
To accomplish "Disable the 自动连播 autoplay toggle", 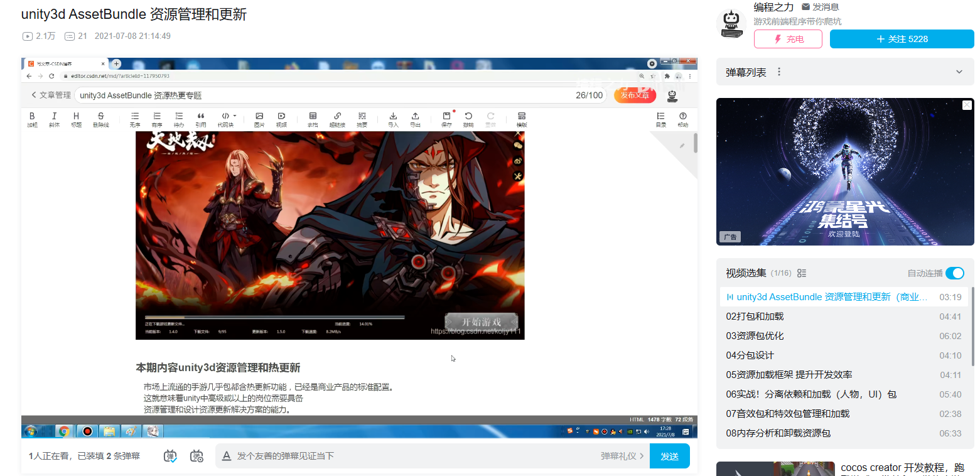I will click(x=954, y=273).
